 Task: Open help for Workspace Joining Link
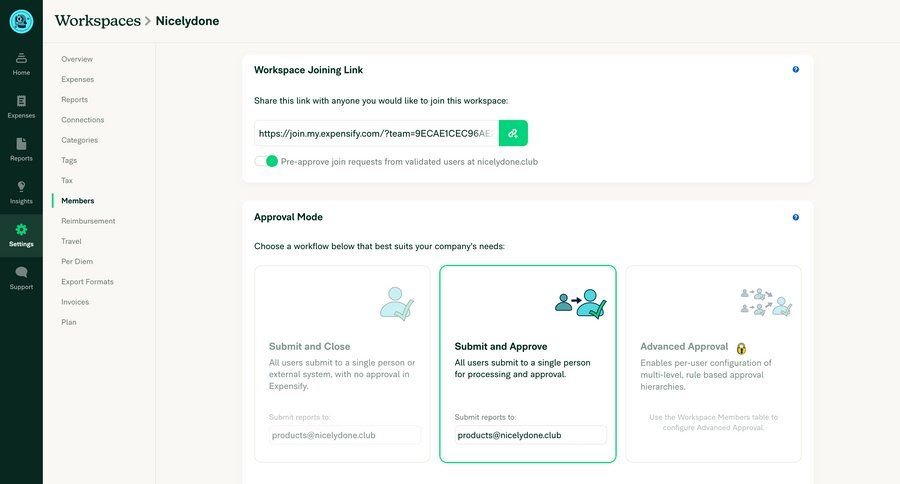click(x=796, y=69)
